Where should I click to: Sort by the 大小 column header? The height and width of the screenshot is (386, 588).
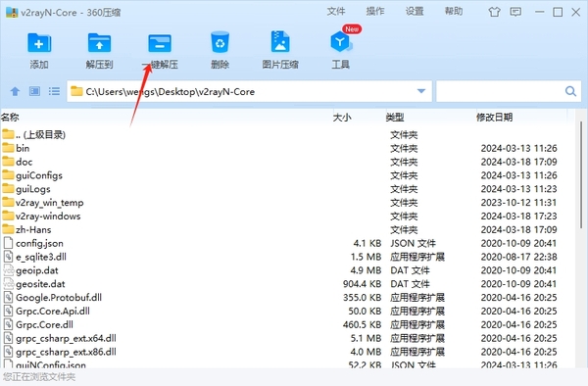tap(342, 118)
